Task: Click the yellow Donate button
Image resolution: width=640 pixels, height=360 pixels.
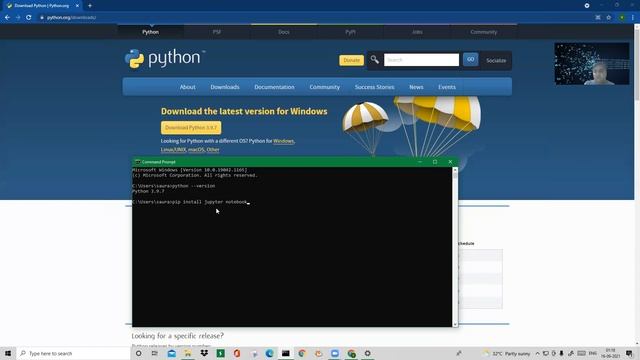Action: point(351,60)
